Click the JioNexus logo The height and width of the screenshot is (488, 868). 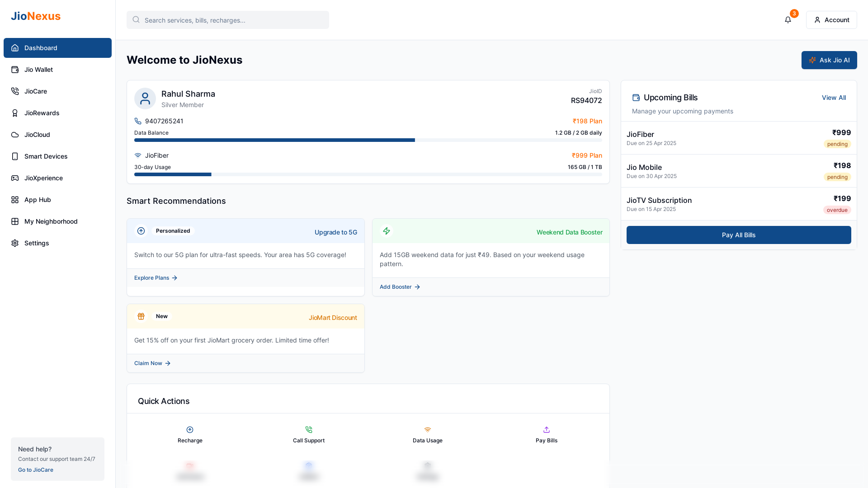coord(36,16)
